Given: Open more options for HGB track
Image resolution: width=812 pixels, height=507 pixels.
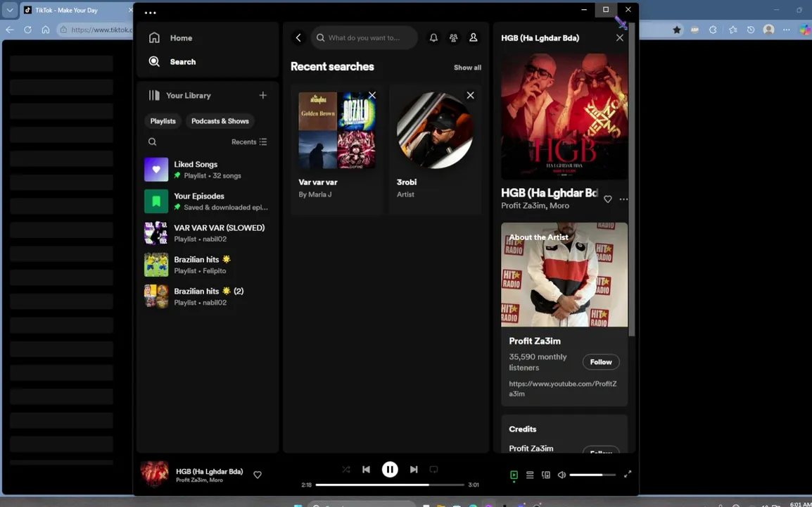Looking at the screenshot, I should [x=623, y=199].
